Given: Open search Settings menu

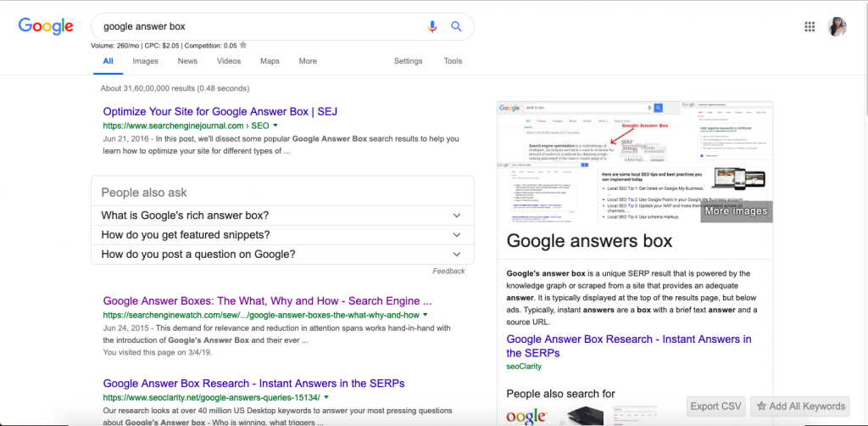Looking at the screenshot, I should coord(408,61).
